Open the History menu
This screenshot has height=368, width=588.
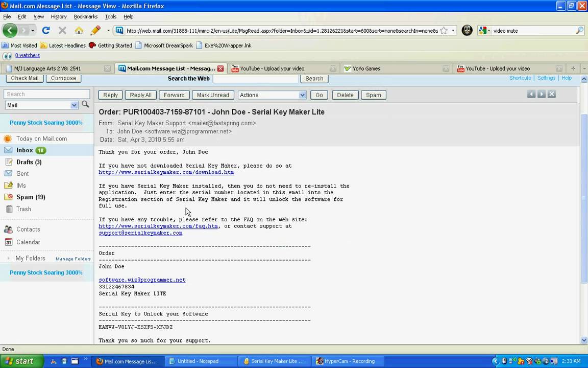[59, 16]
